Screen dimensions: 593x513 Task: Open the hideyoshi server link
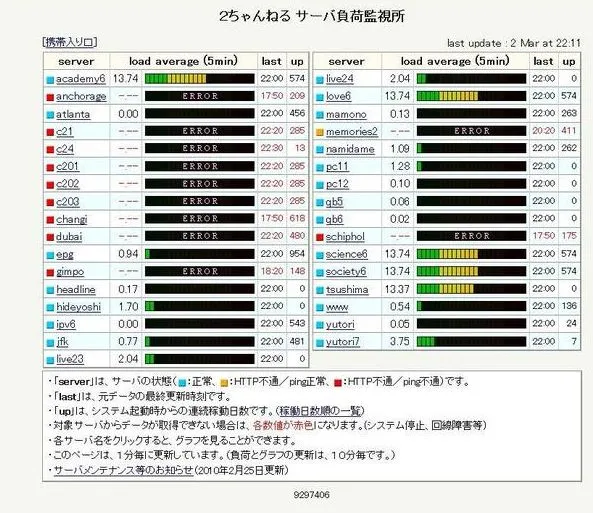coord(78,307)
